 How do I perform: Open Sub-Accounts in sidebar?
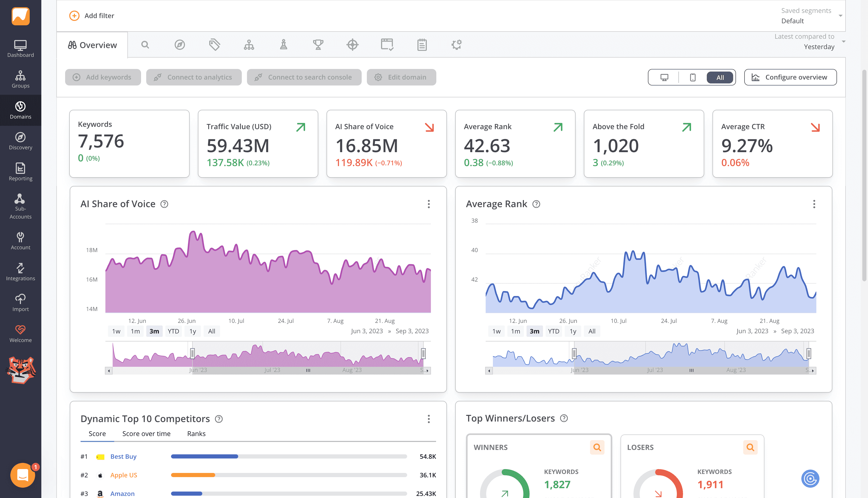pyautogui.click(x=20, y=206)
